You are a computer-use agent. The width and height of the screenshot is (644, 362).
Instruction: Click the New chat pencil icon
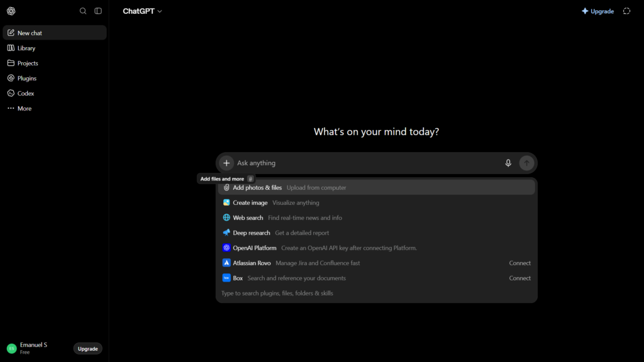(x=11, y=33)
